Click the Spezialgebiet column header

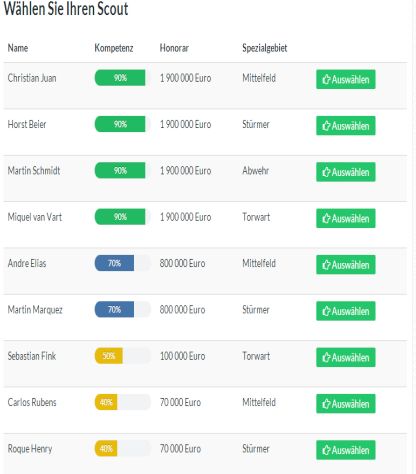[x=265, y=48]
